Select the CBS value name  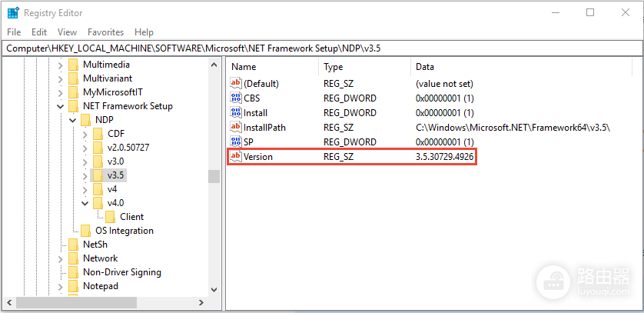pyautogui.click(x=252, y=98)
